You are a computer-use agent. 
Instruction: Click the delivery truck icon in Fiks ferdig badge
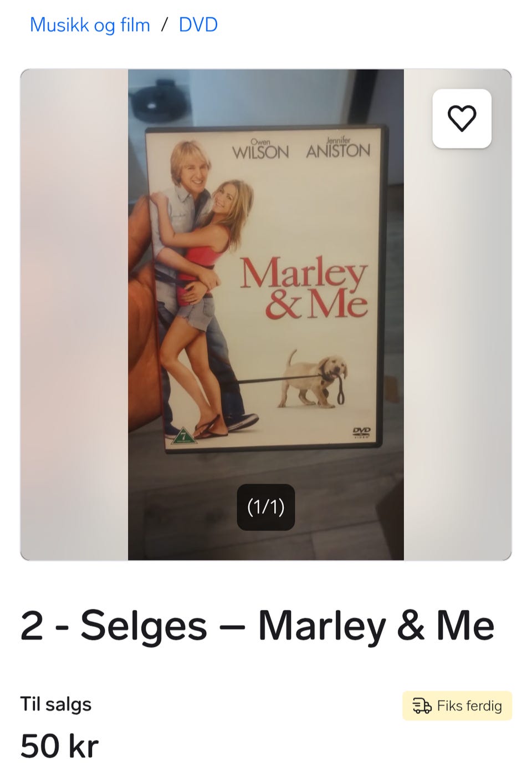422,706
